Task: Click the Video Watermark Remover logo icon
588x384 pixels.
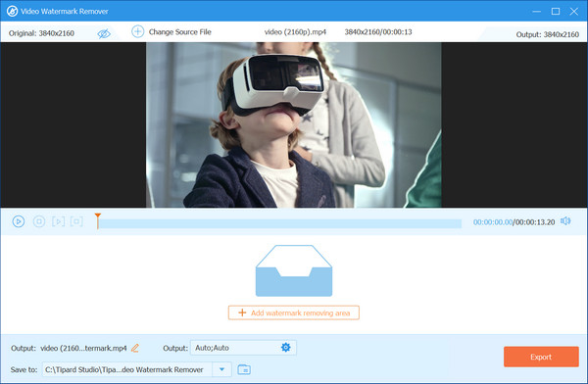Action: pos(12,11)
